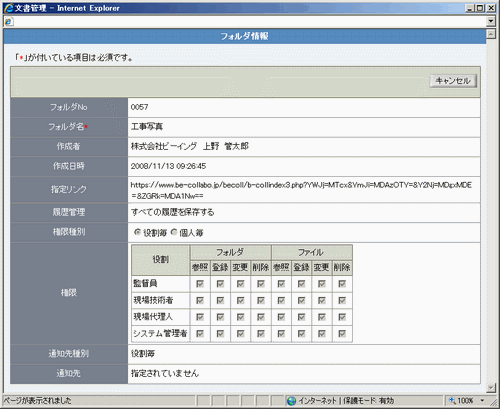500x409 pixels.
Task: Toggle 現場代理人 file 参照 checkbox
Action: coord(281,317)
